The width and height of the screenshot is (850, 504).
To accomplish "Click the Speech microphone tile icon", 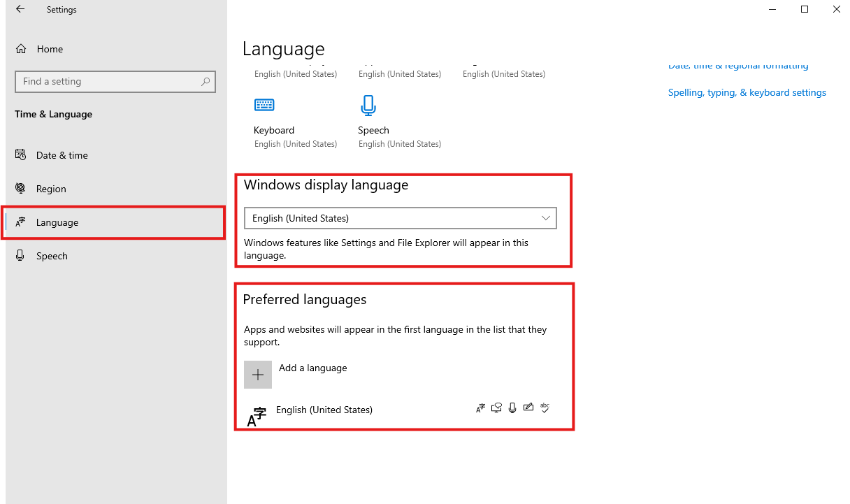I will (368, 106).
